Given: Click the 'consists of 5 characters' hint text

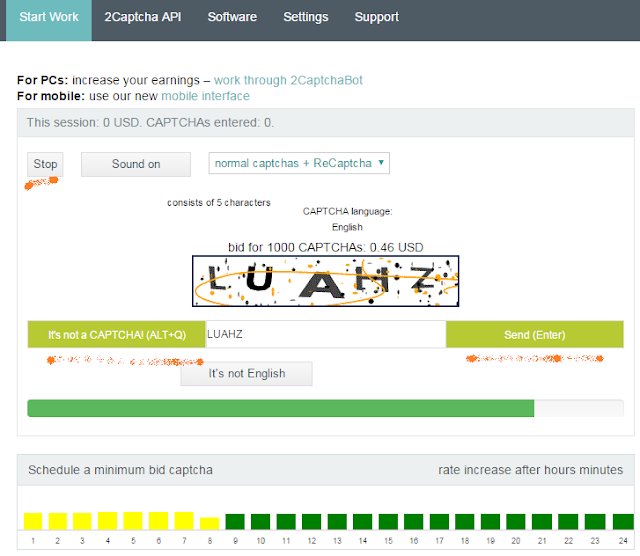Looking at the screenshot, I should click(x=219, y=202).
